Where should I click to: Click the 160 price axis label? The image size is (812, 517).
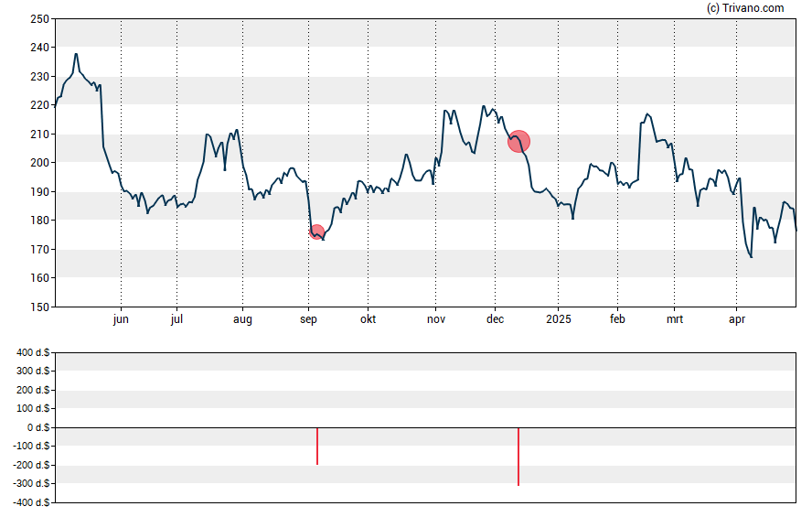point(40,277)
